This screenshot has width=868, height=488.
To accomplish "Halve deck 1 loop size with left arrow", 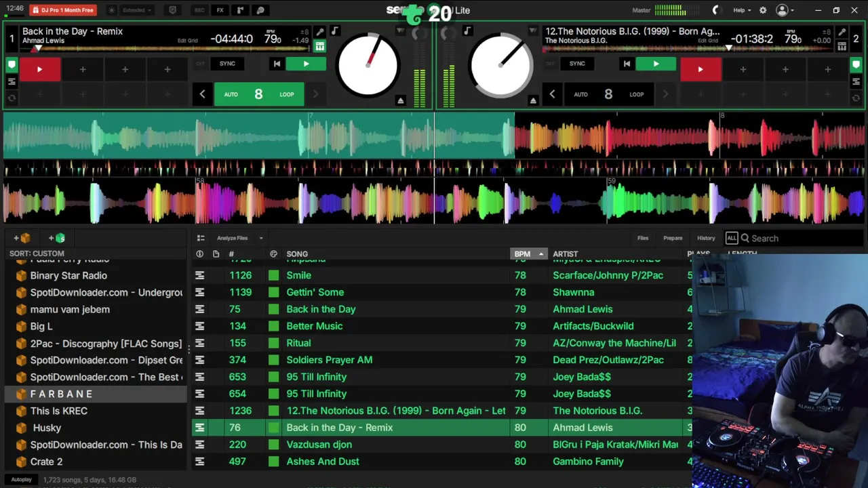I will coord(202,94).
